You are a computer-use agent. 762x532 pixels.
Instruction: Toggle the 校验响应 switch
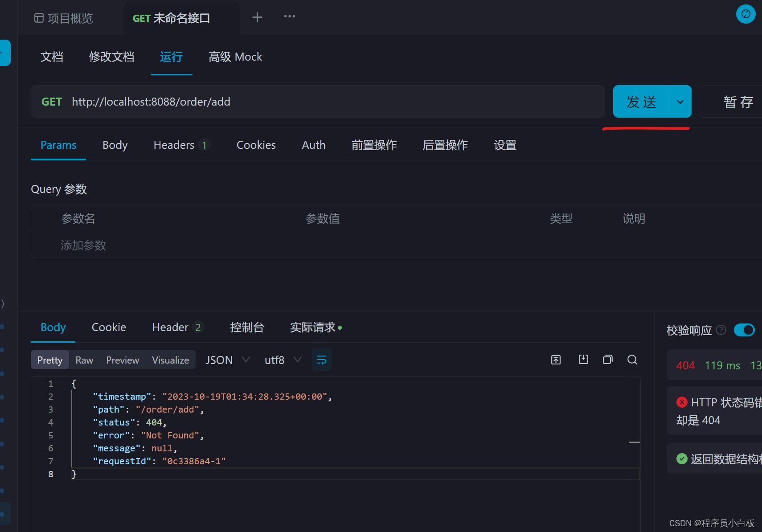coord(744,330)
